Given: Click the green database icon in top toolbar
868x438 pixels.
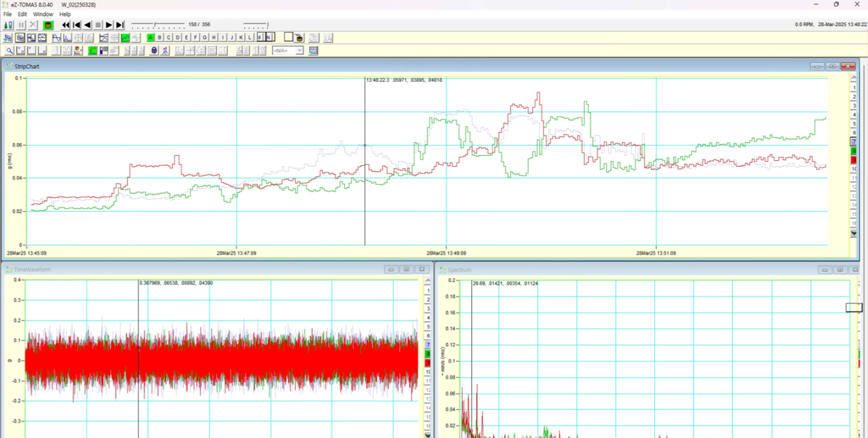Looking at the screenshot, I should coord(48,25).
